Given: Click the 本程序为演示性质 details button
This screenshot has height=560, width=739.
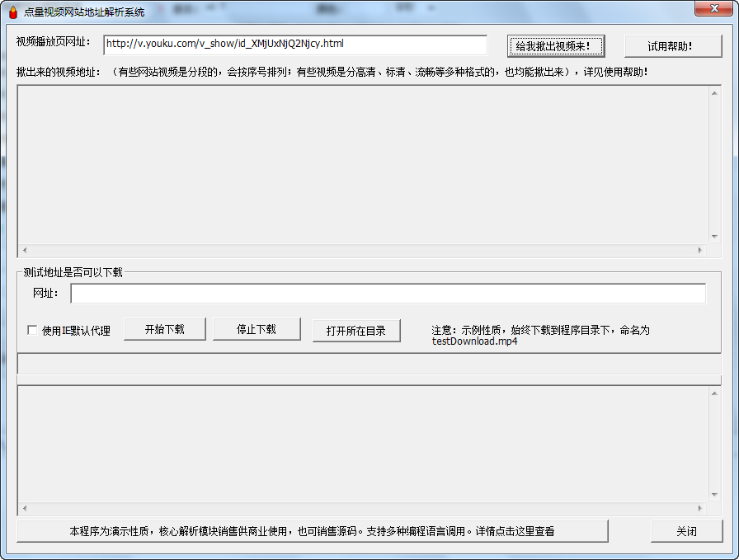Looking at the screenshot, I should tap(312, 531).
